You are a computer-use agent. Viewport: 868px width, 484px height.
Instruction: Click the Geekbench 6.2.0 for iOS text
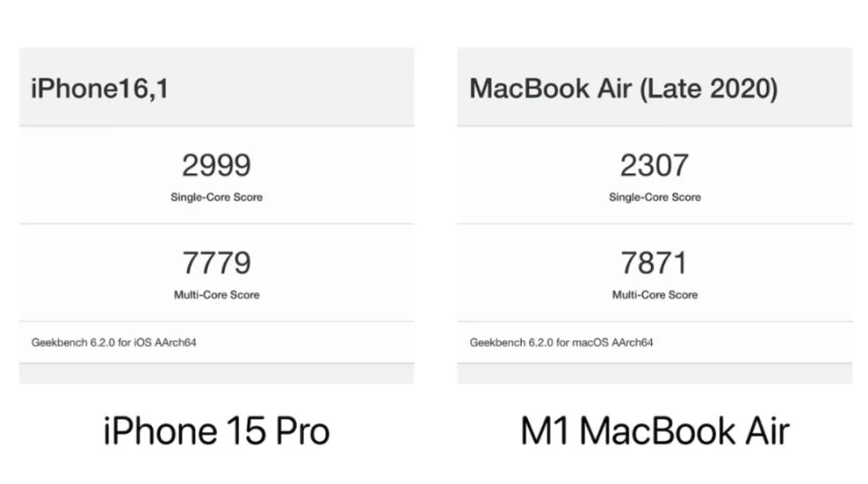coord(114,343)
